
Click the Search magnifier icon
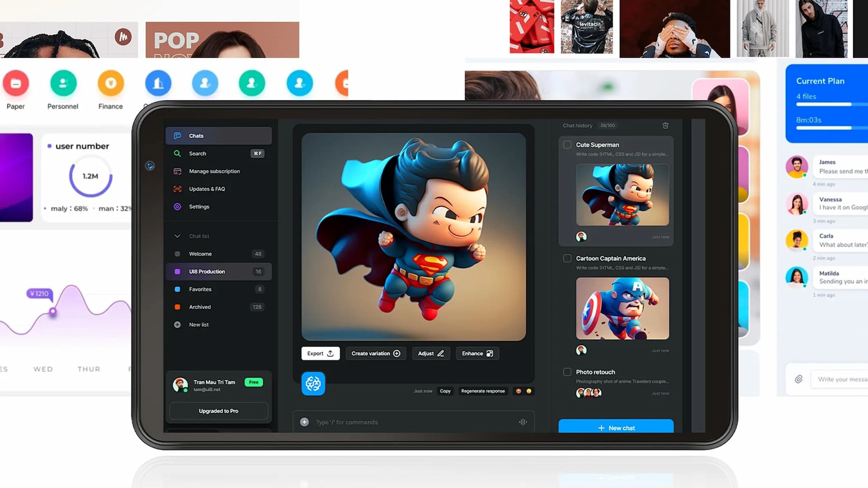[x=177, y=153]
